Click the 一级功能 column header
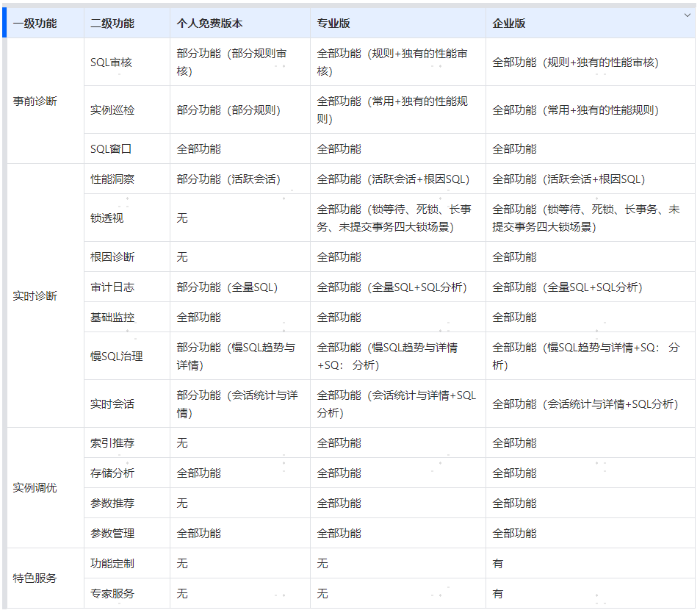This screenshot has width=700, height=613. tap(46, 24)
